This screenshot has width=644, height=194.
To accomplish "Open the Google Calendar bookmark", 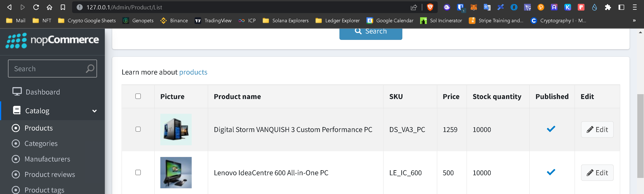I will tap(390, 20).
